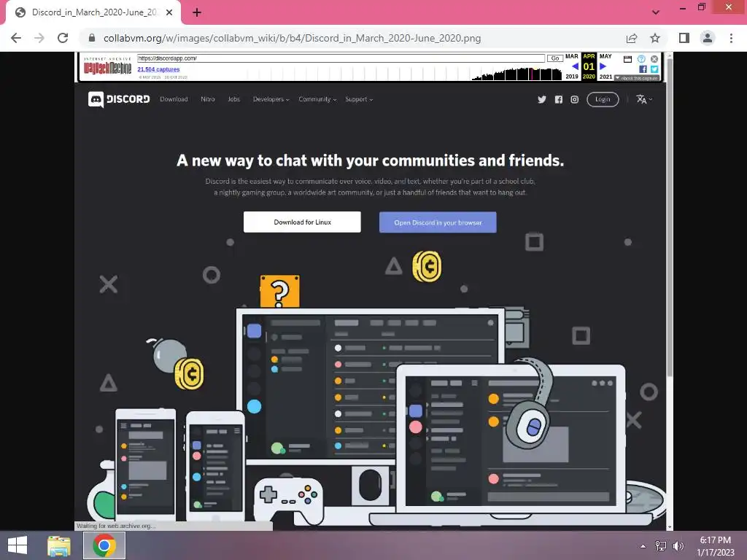Click Download for Linux button
Viewport: 747px width, 560px height.
[x=302, y=222]
